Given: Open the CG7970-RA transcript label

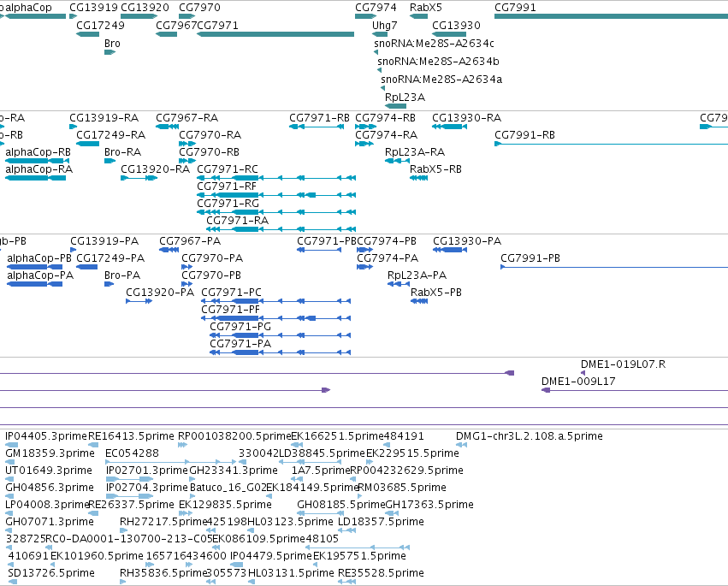Looking at the screenshot, I should pyautogui.click(x=210, y=134).
